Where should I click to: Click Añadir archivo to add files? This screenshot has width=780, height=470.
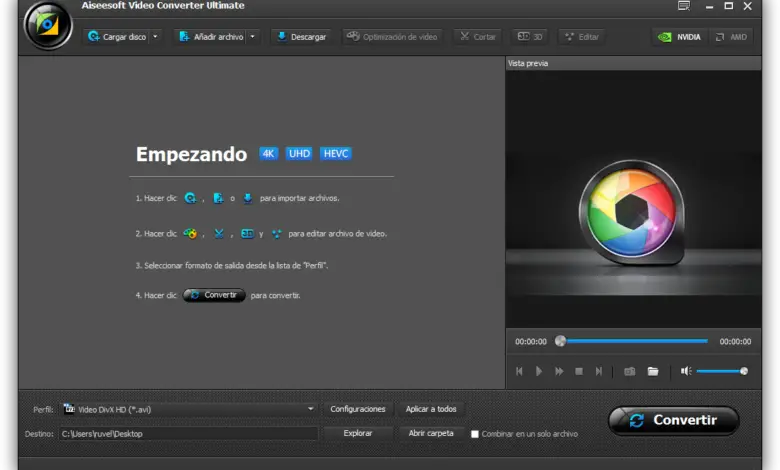pyautogui.click(x=211, y=37)
